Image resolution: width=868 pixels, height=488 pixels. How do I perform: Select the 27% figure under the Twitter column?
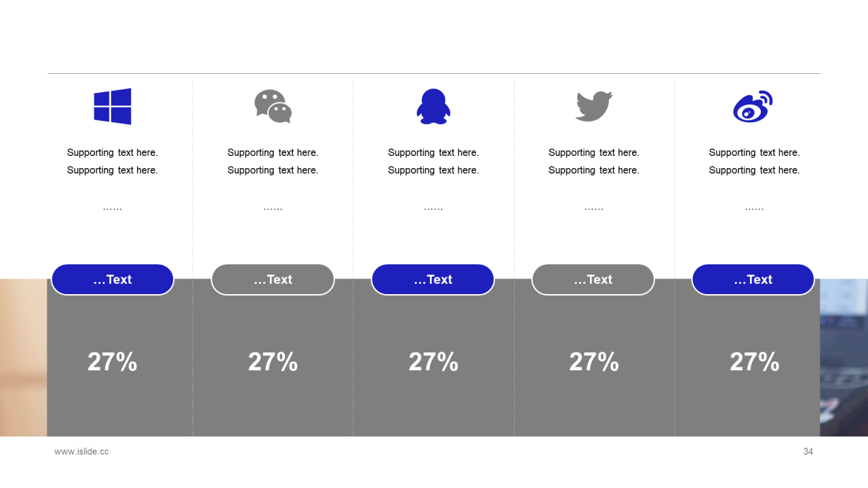tap(594, 362)
